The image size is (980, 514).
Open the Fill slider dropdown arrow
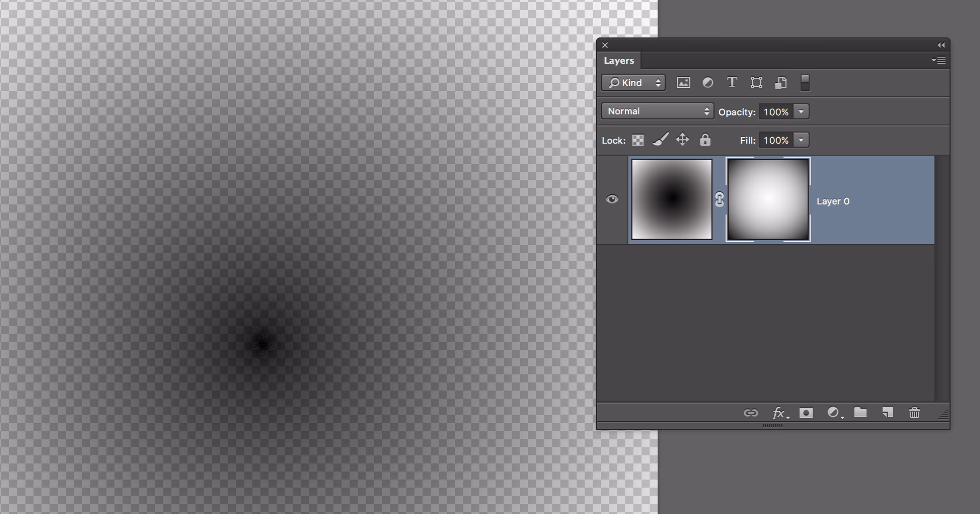coord(801,140)
